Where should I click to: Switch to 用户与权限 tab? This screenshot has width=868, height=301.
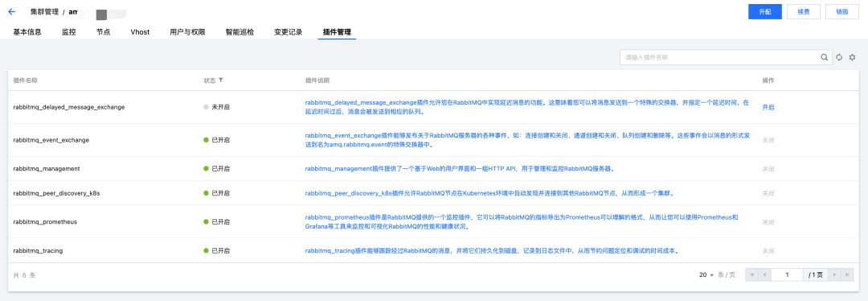(x=187, y=32)
